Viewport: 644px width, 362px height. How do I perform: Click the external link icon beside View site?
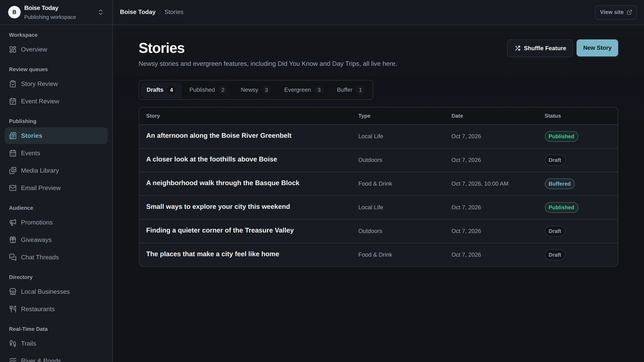(x=630, y=12)
